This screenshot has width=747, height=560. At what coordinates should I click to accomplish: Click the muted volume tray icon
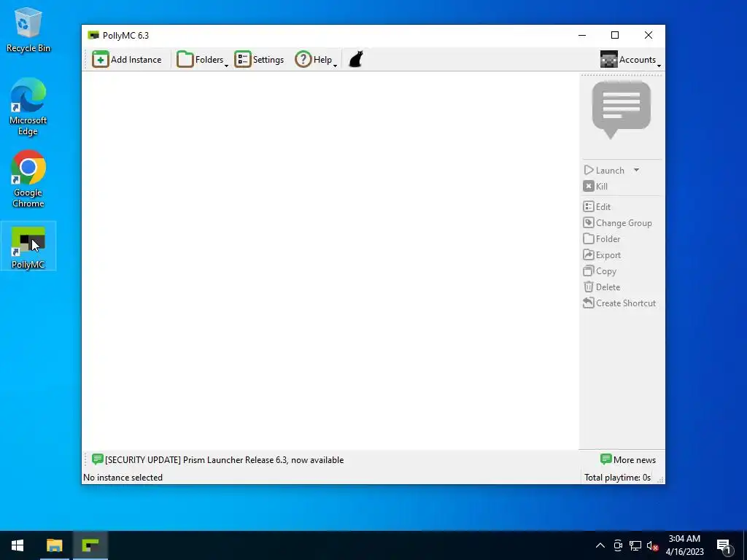tap(652, 545)
